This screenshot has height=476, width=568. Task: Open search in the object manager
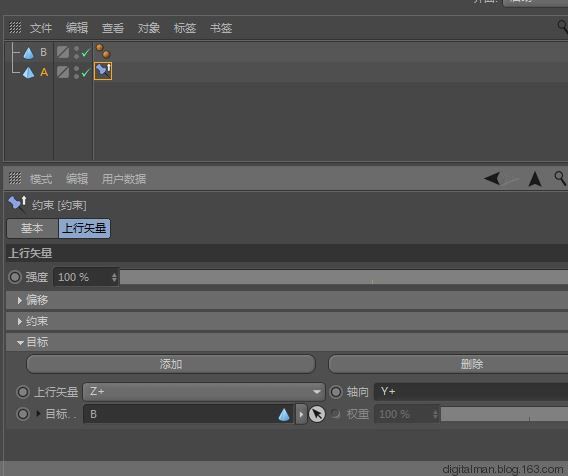(x=562, y=27)
